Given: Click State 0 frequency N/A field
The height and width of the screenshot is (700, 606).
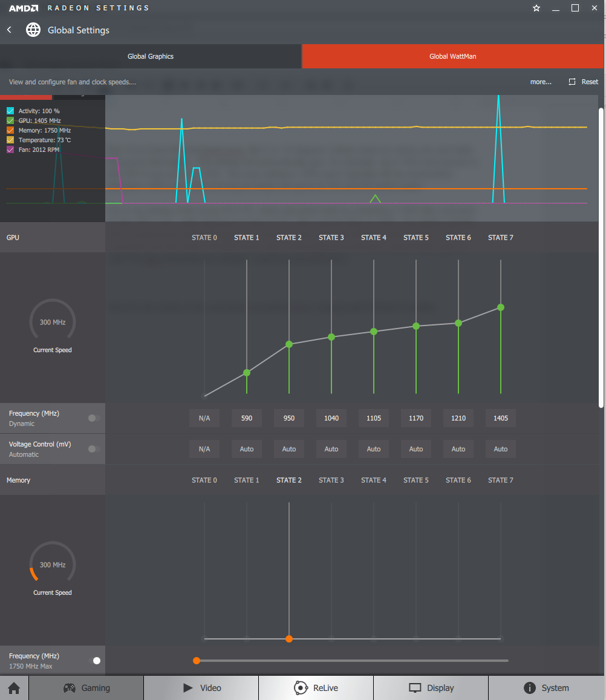Looking at the screenshot, I should tap(204, 418).
